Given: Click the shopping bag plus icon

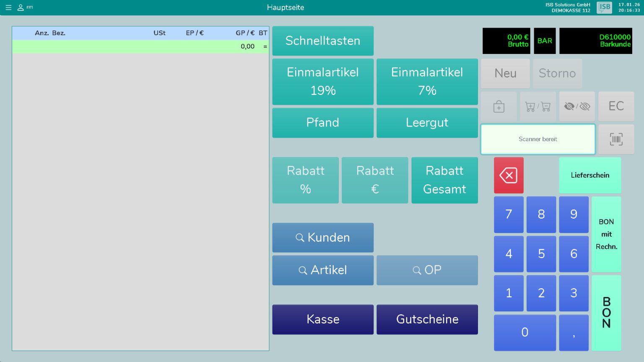Looking at the screenshot, I should (499, 107).
